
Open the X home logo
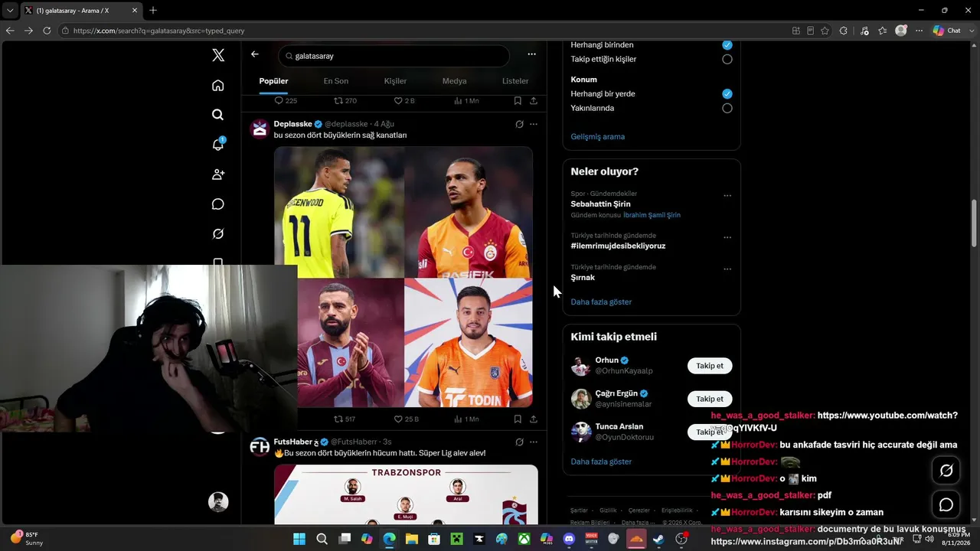coord(218,55)
